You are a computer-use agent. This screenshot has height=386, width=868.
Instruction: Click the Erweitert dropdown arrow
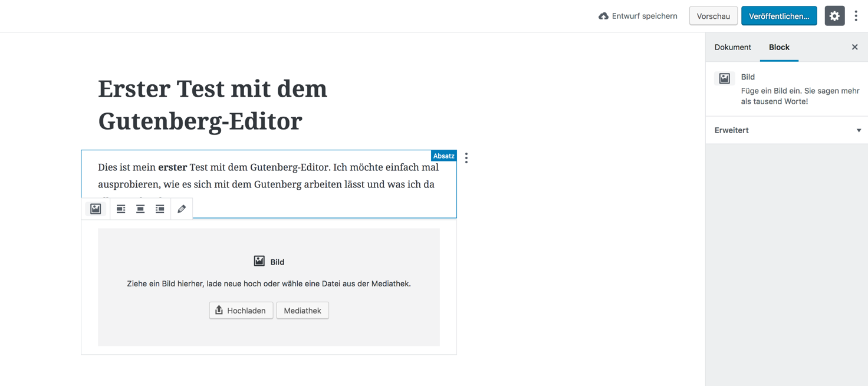(x=859, y=130)
